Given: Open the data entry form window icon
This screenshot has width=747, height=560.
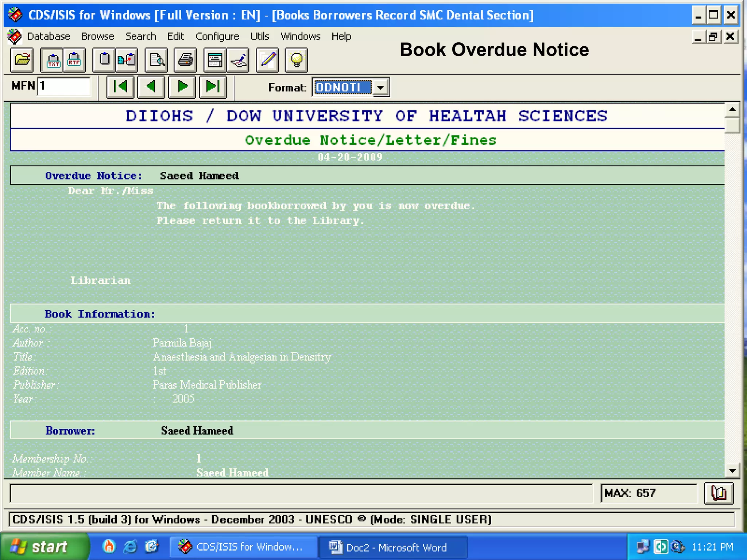Looking at the screenshot, I should click(x=215, y=60).
